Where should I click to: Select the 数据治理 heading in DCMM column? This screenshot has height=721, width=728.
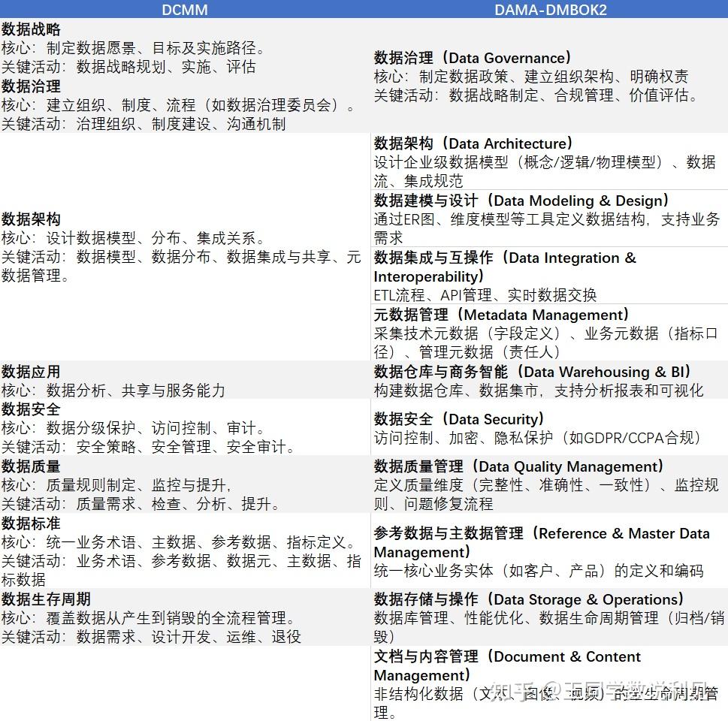click(31, 86)
